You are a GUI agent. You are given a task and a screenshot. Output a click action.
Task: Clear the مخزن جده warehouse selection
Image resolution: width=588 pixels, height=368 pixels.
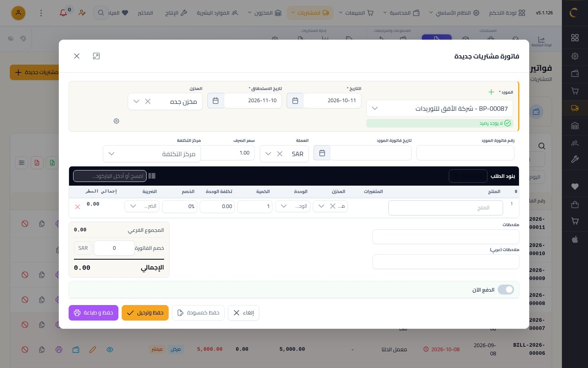pyautogui.click(x=148, y=101)
